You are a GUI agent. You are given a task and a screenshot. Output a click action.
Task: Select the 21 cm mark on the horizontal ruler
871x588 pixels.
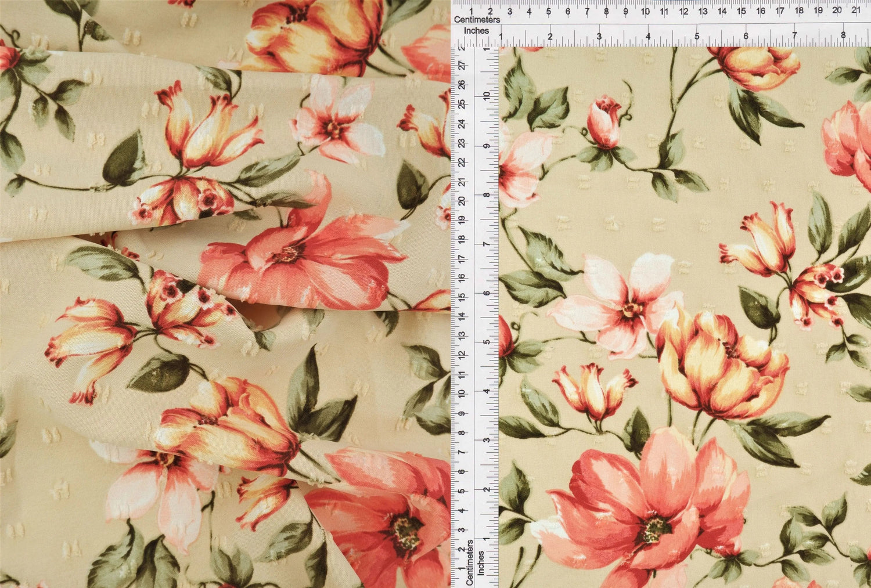coord(855,10)
